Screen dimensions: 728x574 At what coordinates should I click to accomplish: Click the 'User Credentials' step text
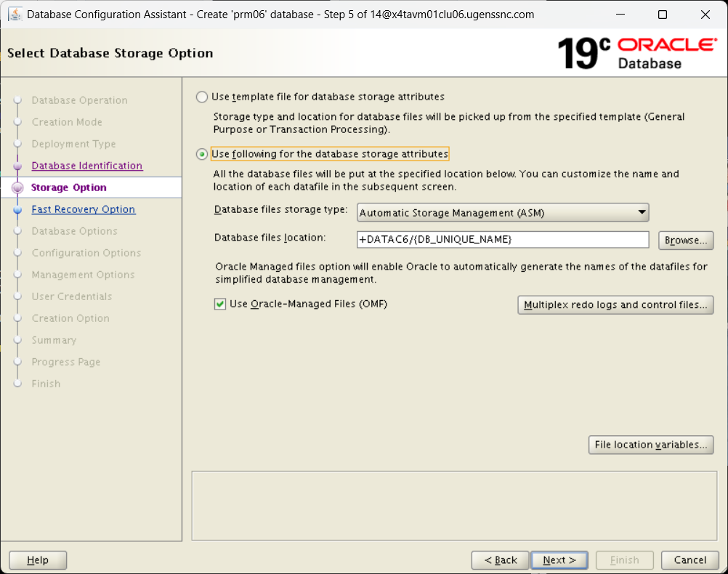coord(71,296)
